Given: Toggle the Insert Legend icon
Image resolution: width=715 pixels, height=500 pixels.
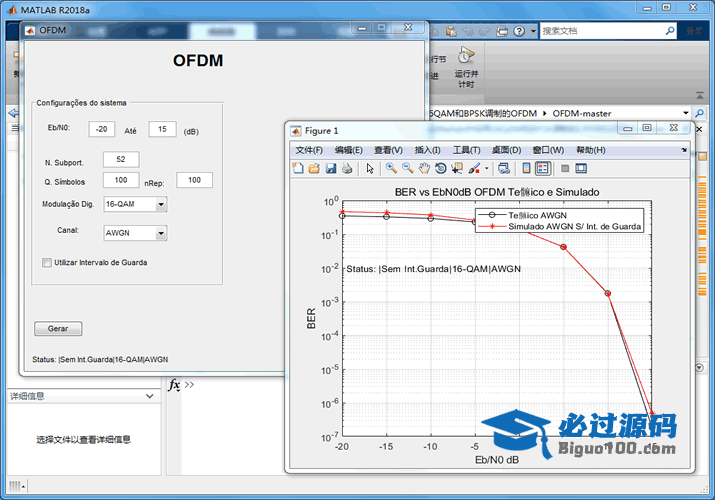Looking at the screenshot, I should 543,168.
